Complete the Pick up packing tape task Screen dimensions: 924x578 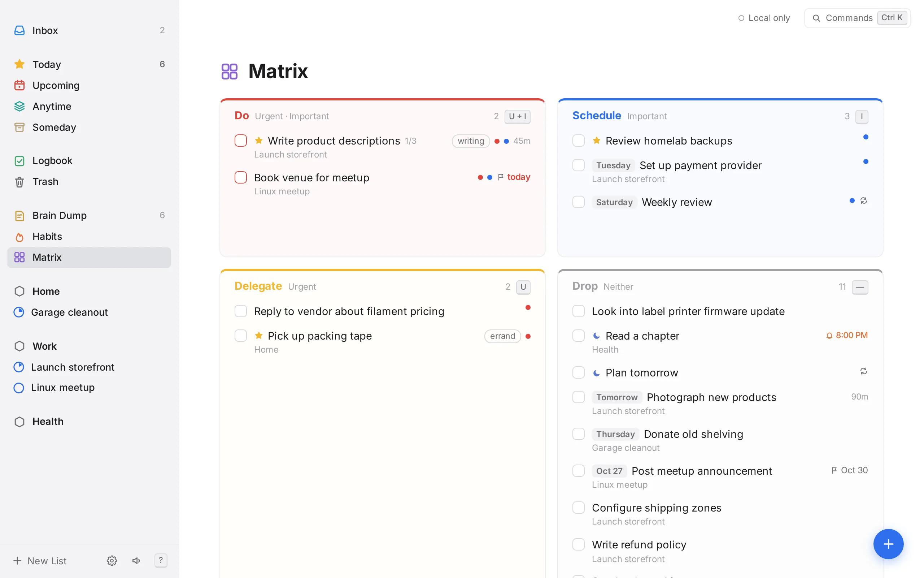coord(240,336)
